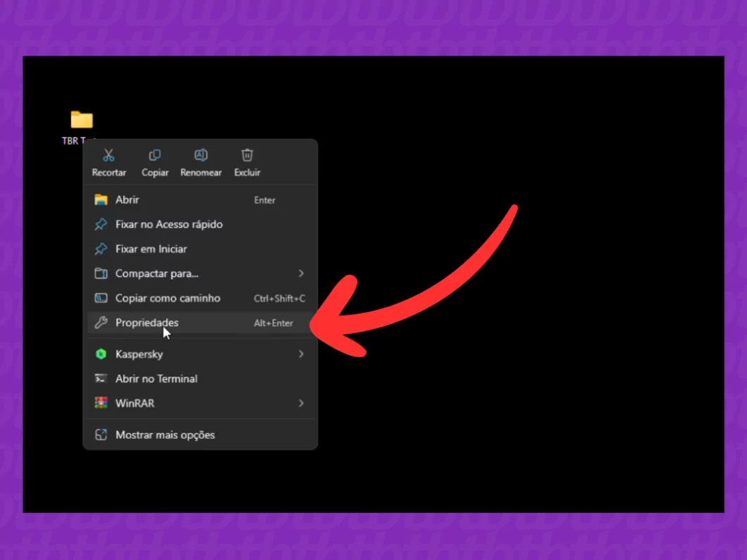Click the Enter shortcut text beside Abrir

tap(264, 201)
